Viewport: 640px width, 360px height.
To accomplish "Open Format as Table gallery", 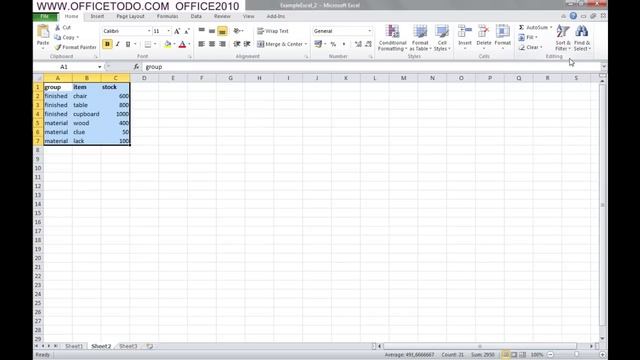I will click(420, 38).
